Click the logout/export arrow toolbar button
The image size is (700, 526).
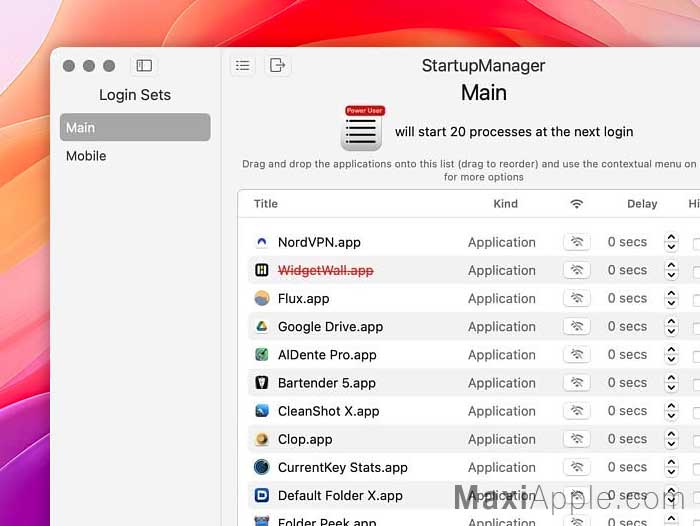click(277, 65)
